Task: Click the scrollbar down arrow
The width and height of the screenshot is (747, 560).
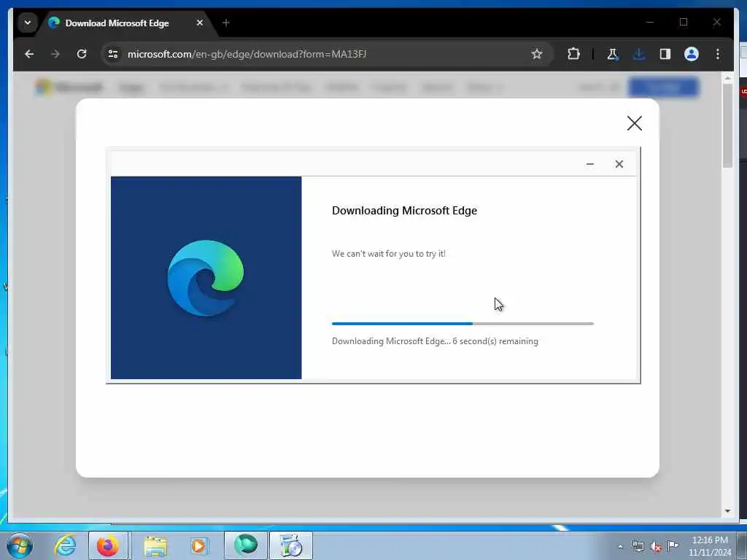Action: [727, 511]
